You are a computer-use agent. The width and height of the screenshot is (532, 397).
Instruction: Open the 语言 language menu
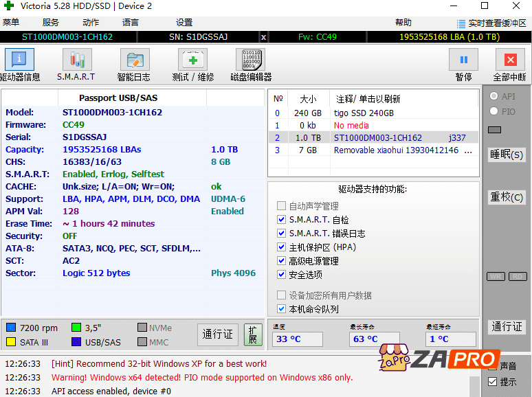point(130,23)
